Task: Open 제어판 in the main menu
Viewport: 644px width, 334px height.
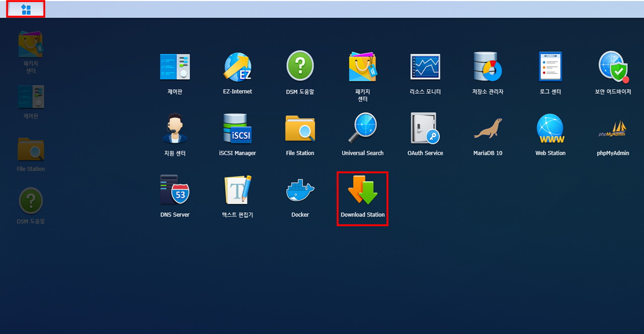Action: (175, 67)
